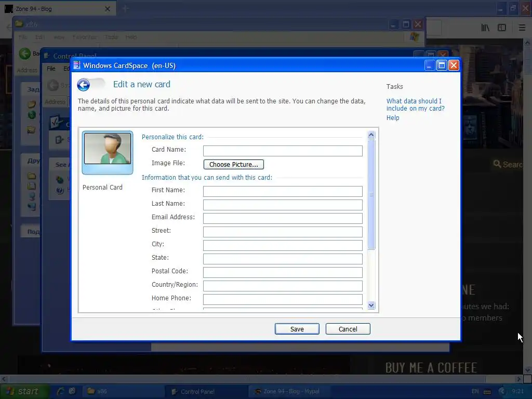Click the card form scrollbar up arrow
This screenshot has height=399, width=532.
[x=371, y=135]
